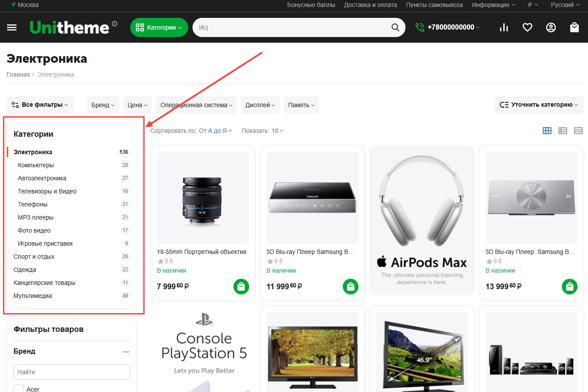This screenshot has width=588, height=392.
Task: Click the search magnifier icon
Action: tap(395, 27)
